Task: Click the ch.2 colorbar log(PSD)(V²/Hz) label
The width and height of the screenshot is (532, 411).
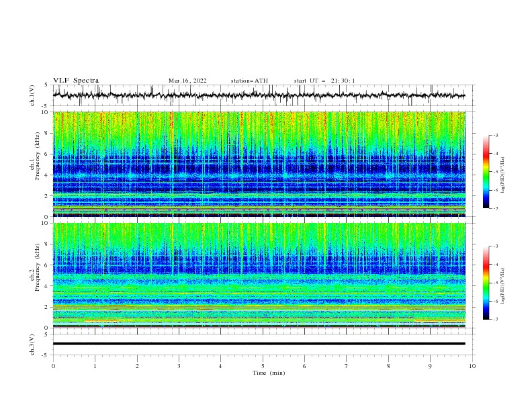Action: (502, 285)
